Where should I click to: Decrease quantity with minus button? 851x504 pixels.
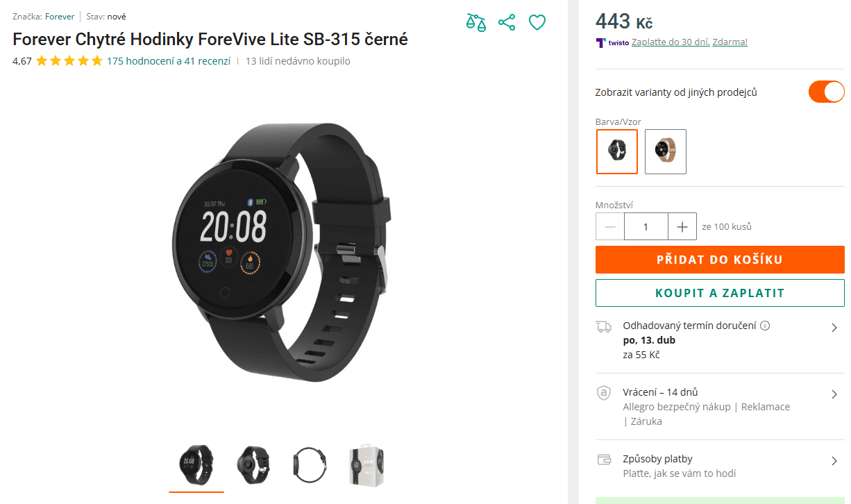click(610, 226)
